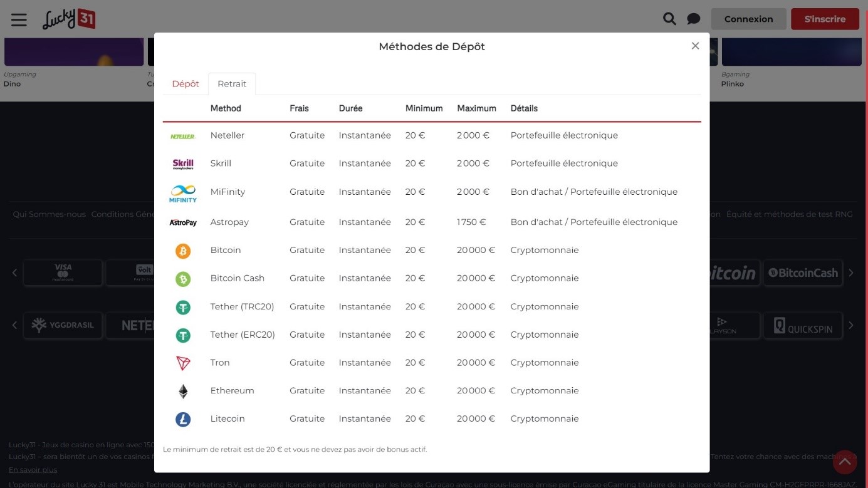The image size is (868, 488).
Task: Click the Maximum column header
Action: point(476,108)
